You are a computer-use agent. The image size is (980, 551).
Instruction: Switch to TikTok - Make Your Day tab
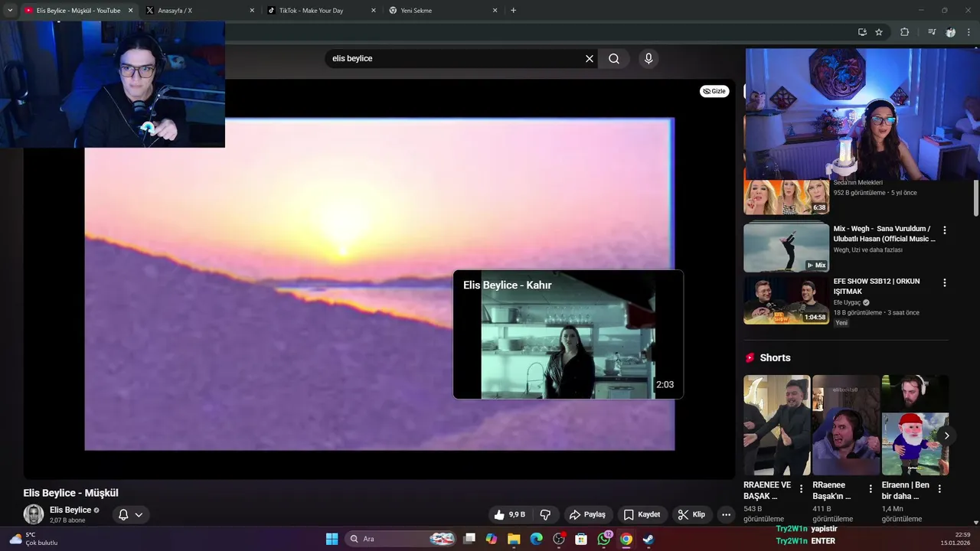tap(320, 11)
